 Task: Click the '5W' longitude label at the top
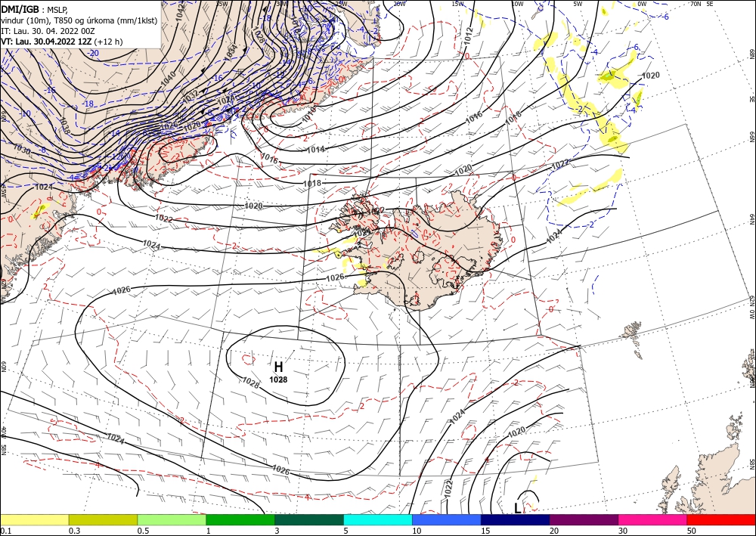pyautogui.click(x=578, y=4)
